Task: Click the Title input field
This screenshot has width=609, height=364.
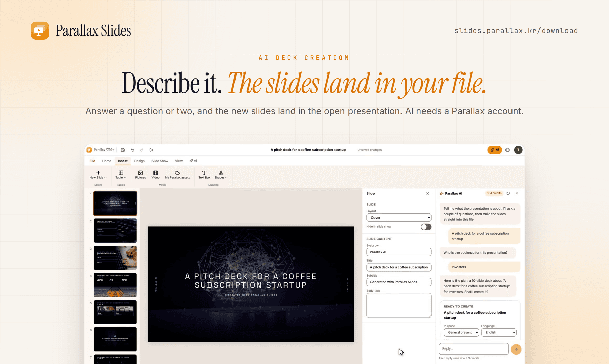Action: [399, 267]
